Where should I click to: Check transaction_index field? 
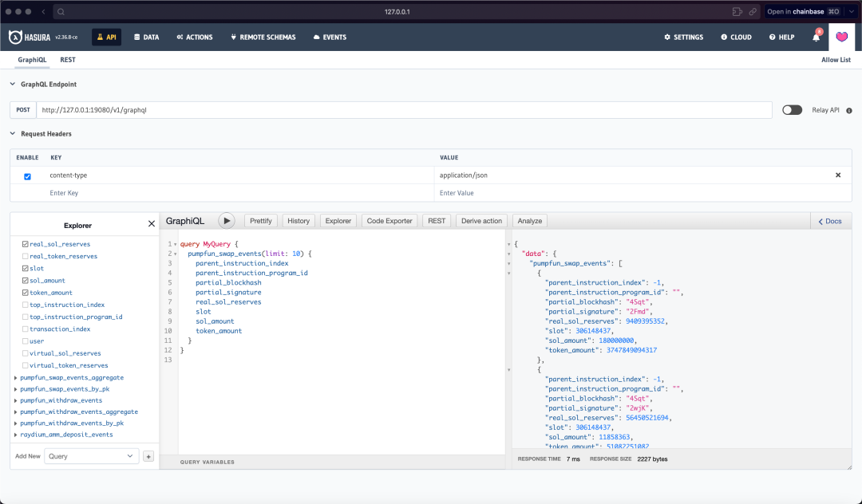(x=26, y=329)
